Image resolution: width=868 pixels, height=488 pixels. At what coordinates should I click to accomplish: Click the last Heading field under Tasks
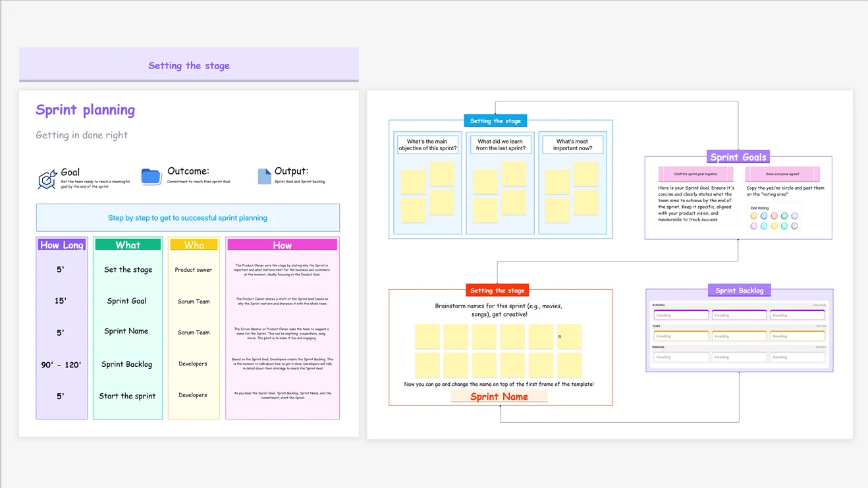pyautogui.click(x=797, y=336)
